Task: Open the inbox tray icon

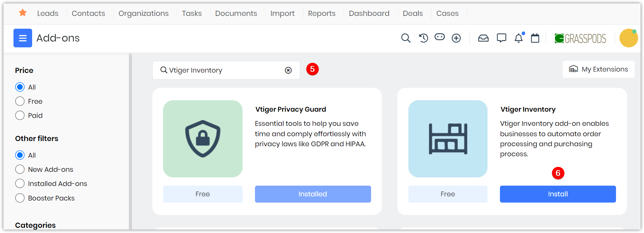Action: 483,38
